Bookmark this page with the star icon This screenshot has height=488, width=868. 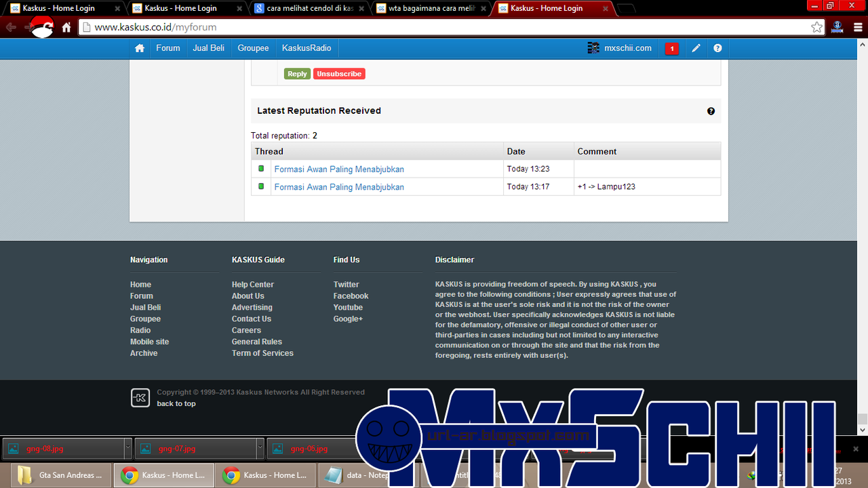pyautogui.click(x=816, y=28)
